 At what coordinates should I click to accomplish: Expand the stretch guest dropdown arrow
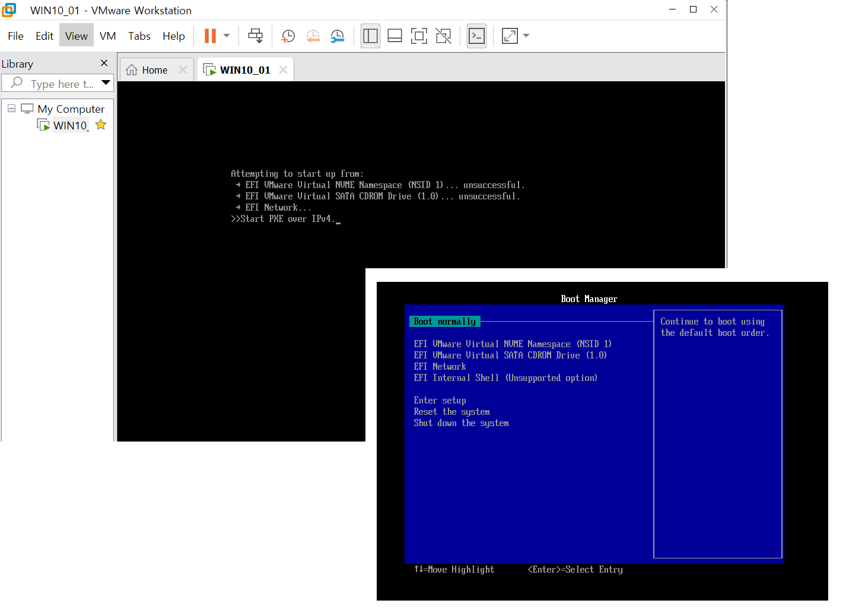tap(526, 36)
